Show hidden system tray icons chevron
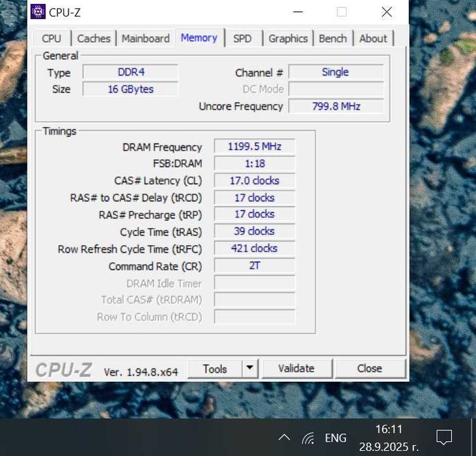 [x=285, y=438]
